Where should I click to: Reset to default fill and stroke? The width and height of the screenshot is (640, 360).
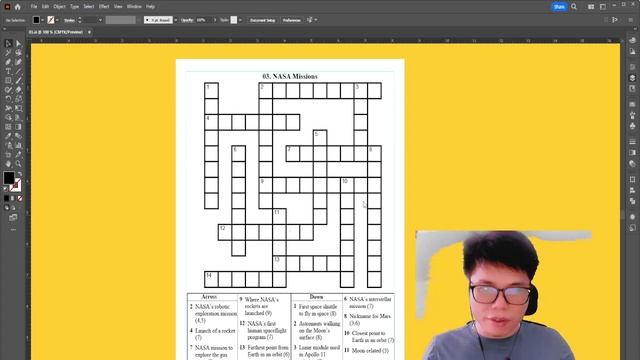5,189
